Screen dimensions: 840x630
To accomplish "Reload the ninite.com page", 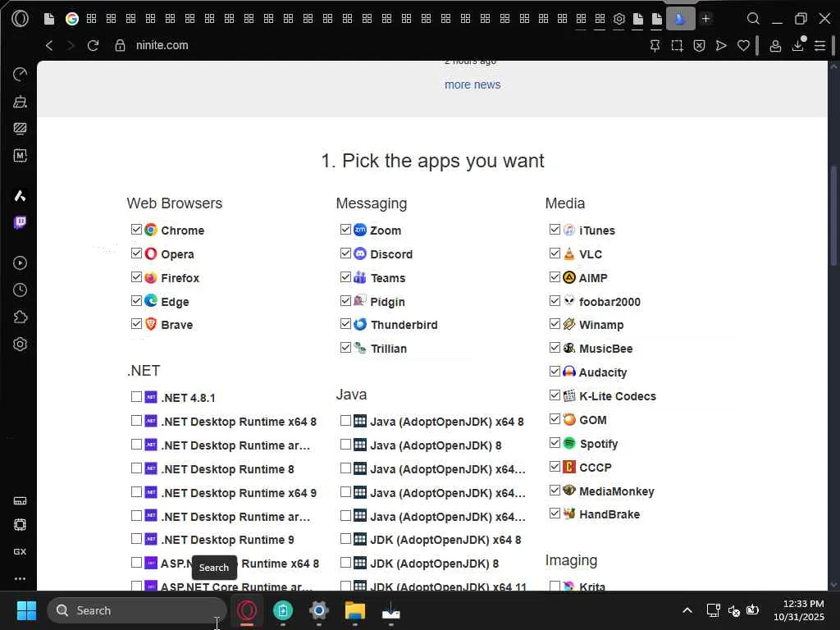I will (93, 46).
